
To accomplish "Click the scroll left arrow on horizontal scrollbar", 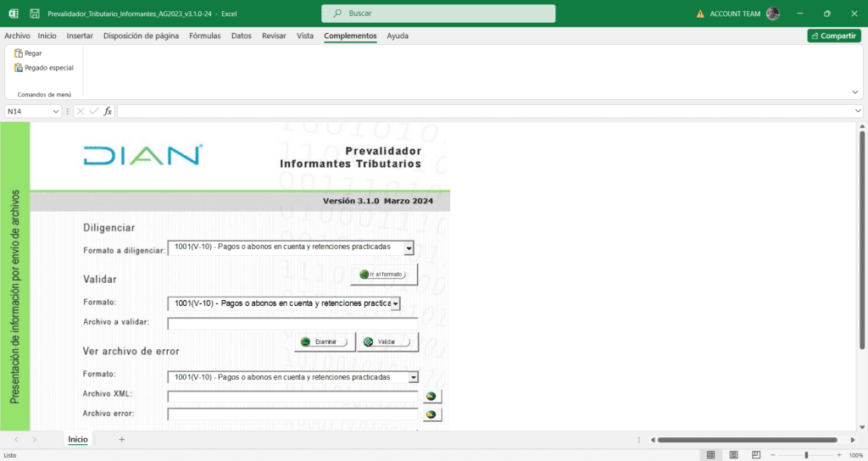I will 653,440.
